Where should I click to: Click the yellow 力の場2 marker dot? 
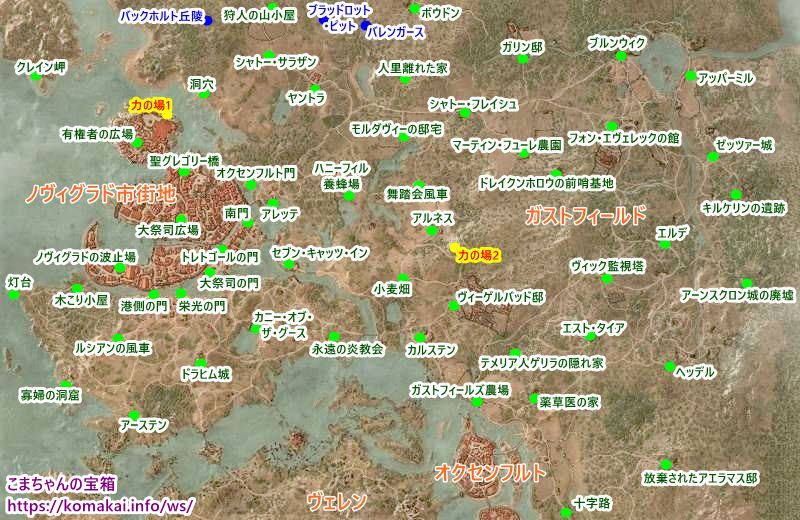pyautogui.click(x=455, y=246)
